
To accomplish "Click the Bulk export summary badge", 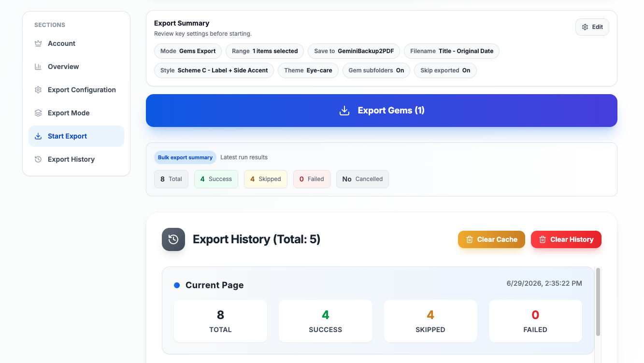I will (185, 157).
